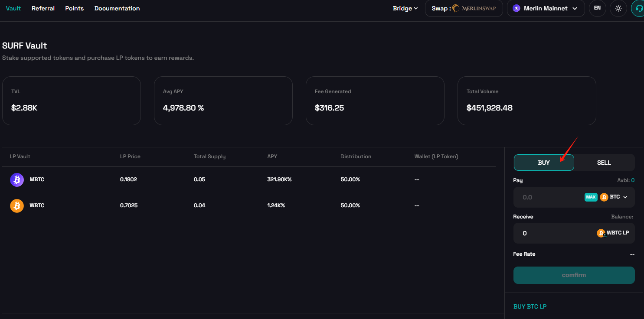Click the MerlinSwap crescent logo icon
The image size is (644, 319).
456,8
